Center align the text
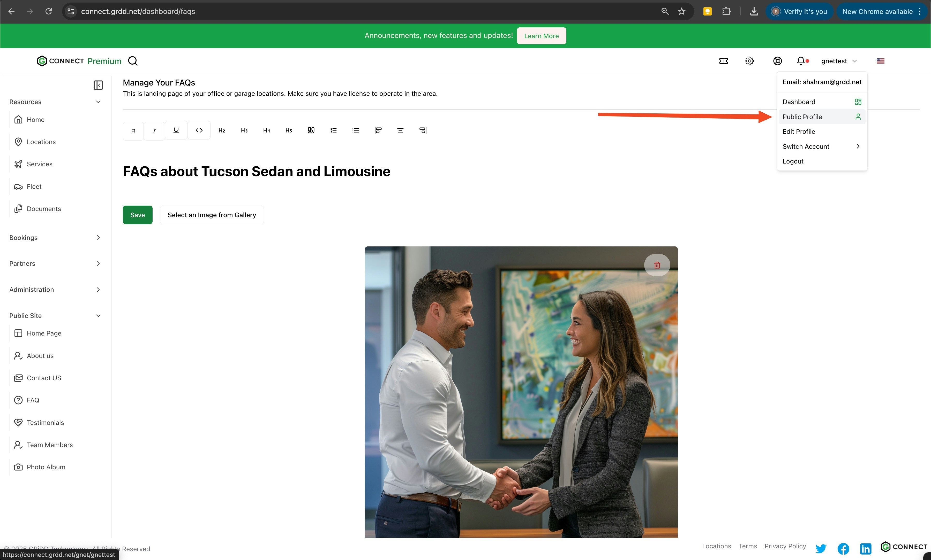The width and height of the screenshot is (931, 560). [400, 130]
